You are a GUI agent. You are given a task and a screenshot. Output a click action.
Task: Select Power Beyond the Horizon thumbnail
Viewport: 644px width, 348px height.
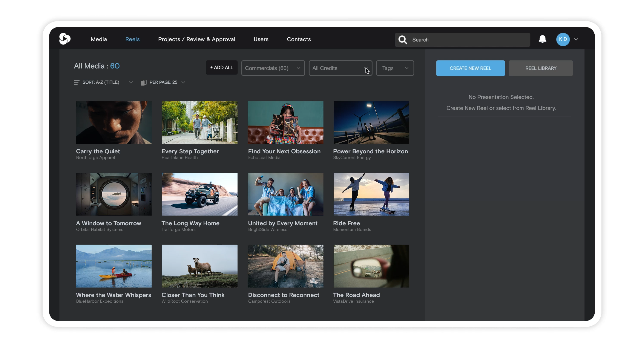pyautogui.click(x=371, y=123)
